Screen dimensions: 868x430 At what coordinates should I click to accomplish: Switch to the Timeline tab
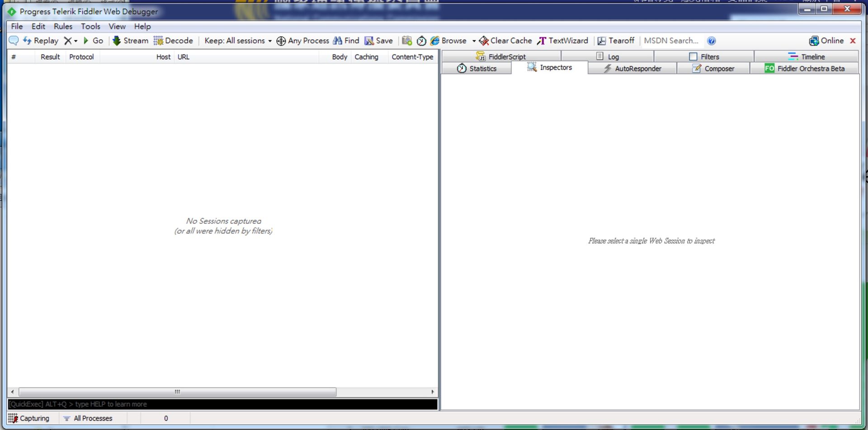click(x=807, y=56)
